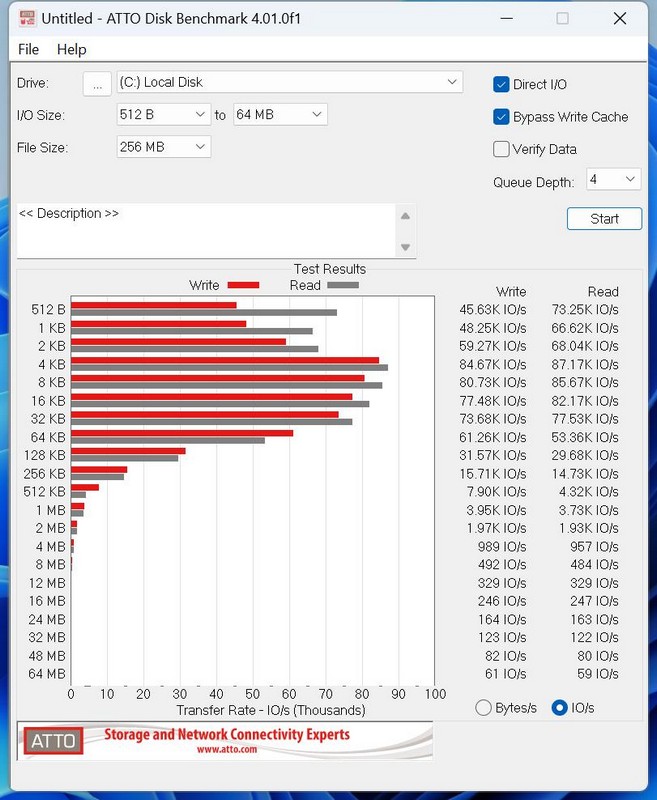Screen dimensions: 657x800
Task: Open the Help menu
Action: (x=71, y=49)
